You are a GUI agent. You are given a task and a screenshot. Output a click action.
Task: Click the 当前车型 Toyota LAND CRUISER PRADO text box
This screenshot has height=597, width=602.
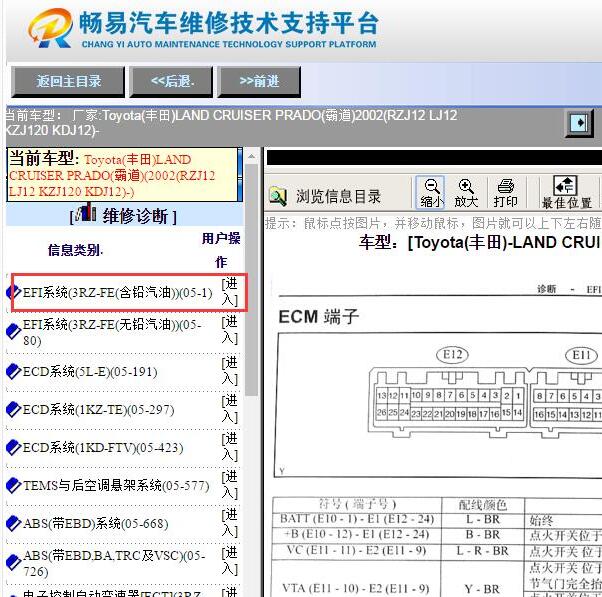coord(122,175)
